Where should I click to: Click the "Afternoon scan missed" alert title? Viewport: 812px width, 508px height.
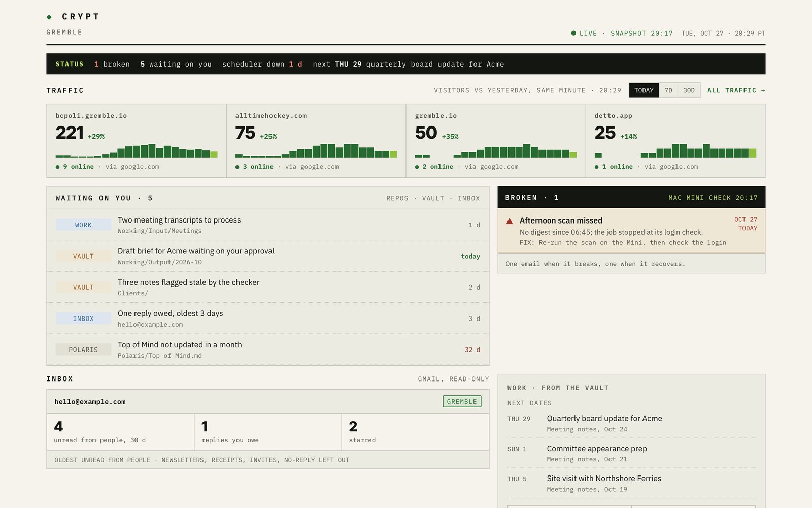coord(561,220)
